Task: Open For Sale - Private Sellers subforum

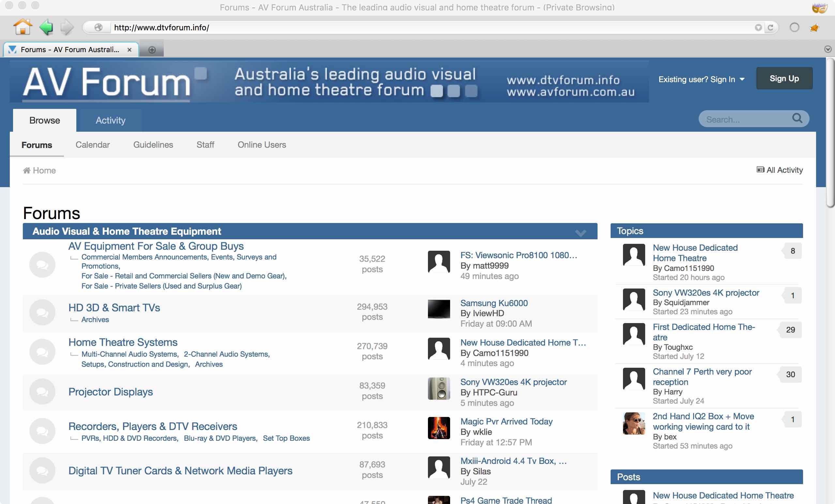Action: click(x=162, y=286)
